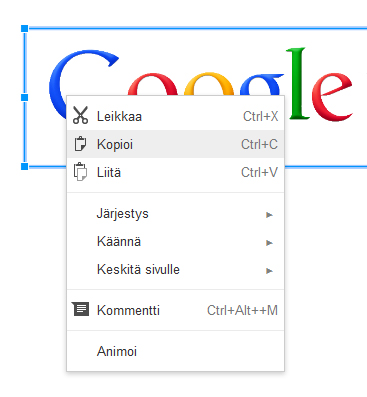Expand the Järjestys submenu arrow
This screenshot has width=367, height=397.
[x=269, y=215]
